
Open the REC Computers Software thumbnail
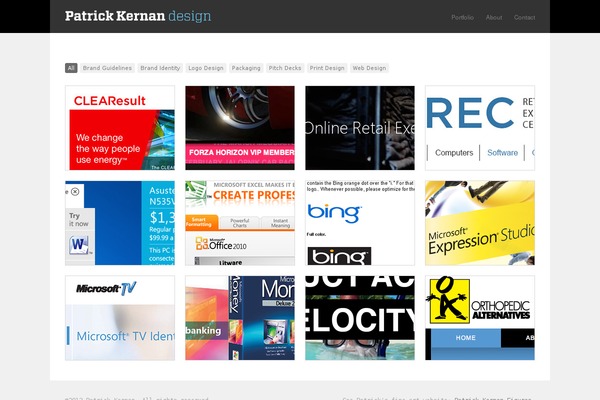[x=480, y=128]
